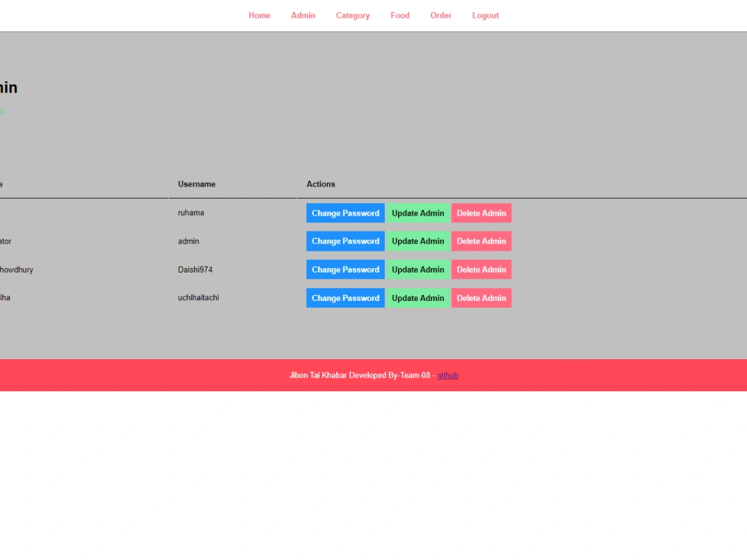The image size is (747, 560).
Task: Go to the Food menu item
Action: (x=400, y=15)
